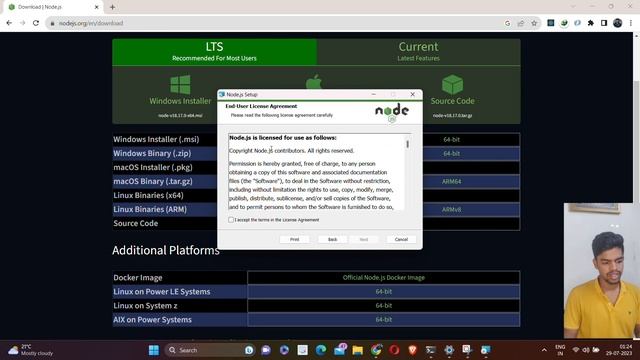Click the share page icon
Viewport: 640px width, 360px height.
[521, 23]
